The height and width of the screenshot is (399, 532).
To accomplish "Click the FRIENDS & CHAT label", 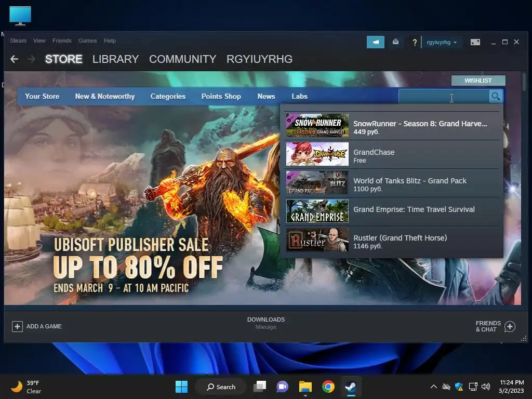I will 488,326.
